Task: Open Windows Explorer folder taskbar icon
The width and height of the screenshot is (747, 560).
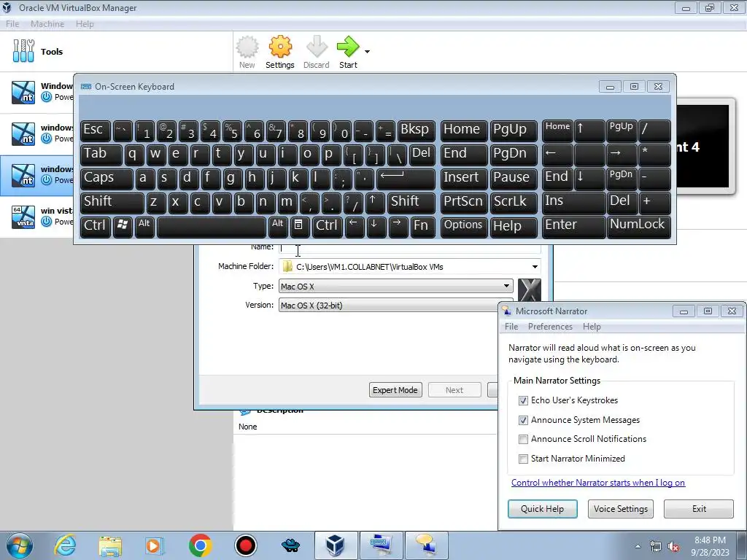Action: (110, 545)
